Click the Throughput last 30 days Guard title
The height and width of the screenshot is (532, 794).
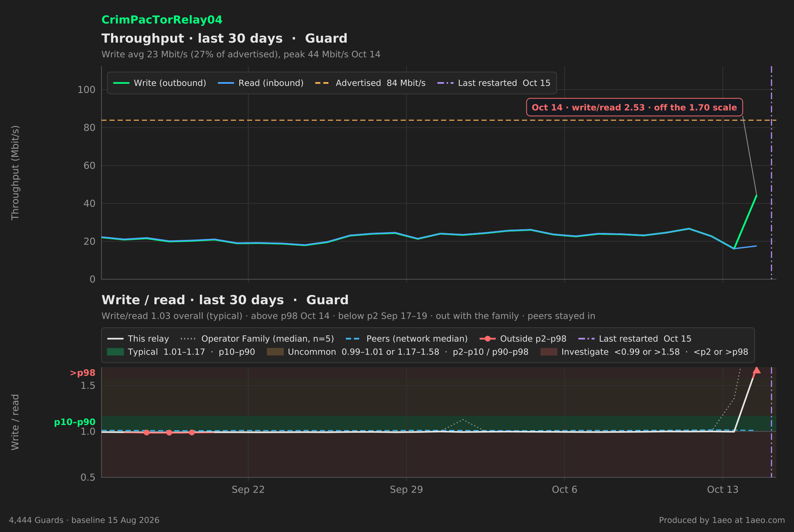click(x=224, y=38)
